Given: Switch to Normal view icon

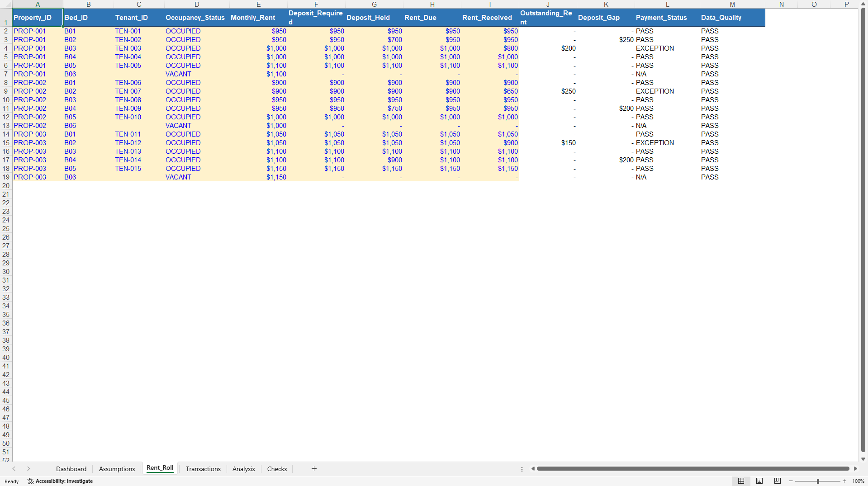Looking at the screenshot, I should point(741,481).
